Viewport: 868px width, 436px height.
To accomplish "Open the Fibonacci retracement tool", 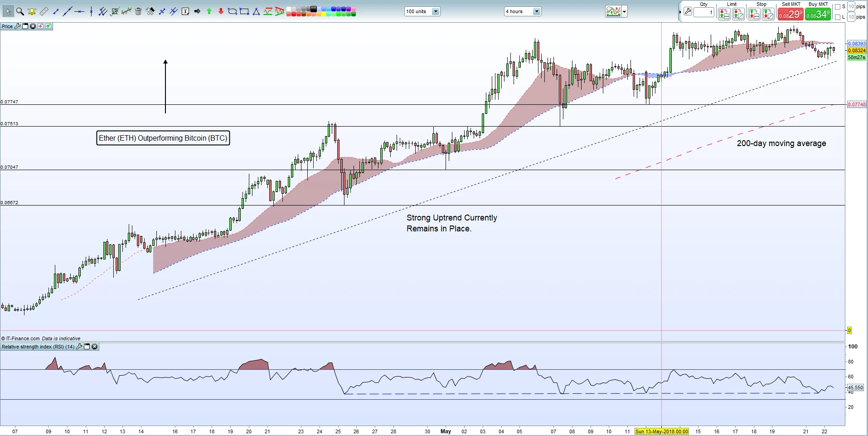I will [x=115, y=11].
